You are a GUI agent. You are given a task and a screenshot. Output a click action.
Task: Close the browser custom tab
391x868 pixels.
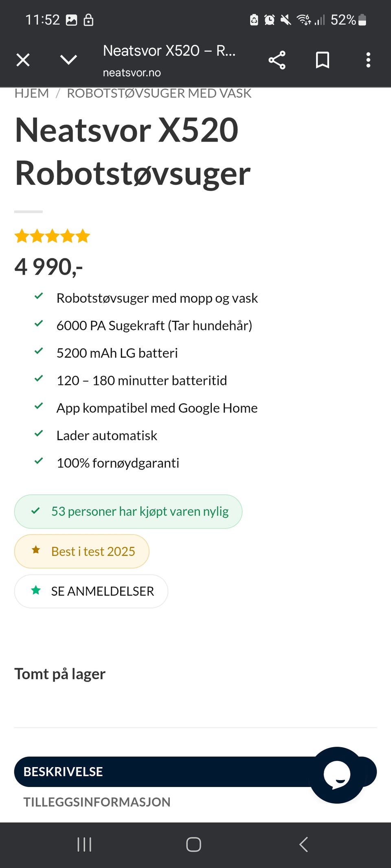tap(23, 60)
